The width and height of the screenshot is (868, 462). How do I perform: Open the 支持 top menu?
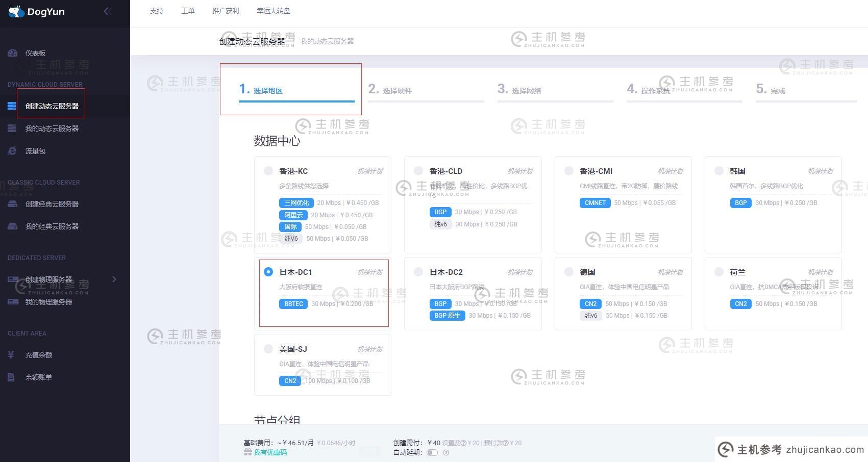(157, 11)
